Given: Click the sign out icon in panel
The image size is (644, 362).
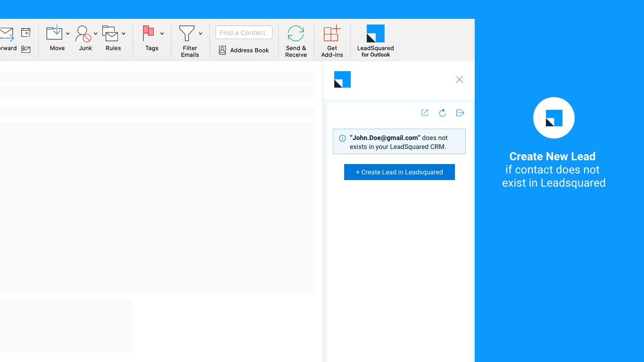Looking at the screenshot, I should tap(460, 113).
